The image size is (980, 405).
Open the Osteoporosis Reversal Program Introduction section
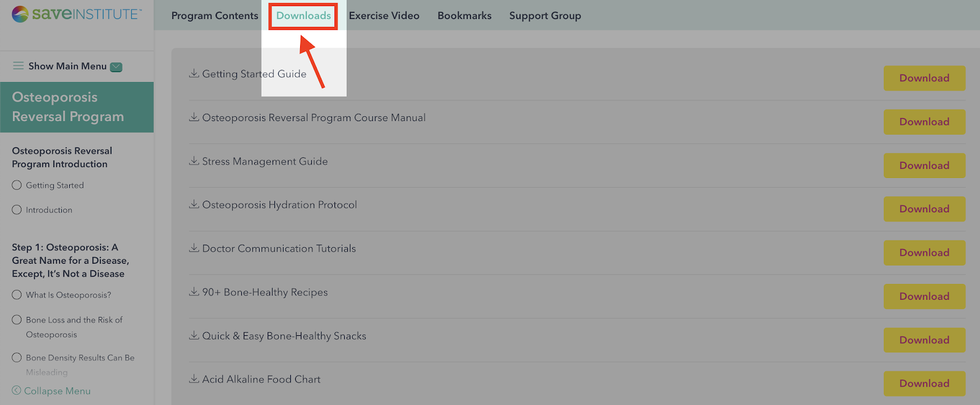coord(62,157)
